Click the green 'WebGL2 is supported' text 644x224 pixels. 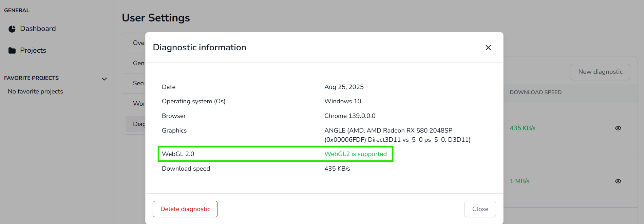point(355,154)
